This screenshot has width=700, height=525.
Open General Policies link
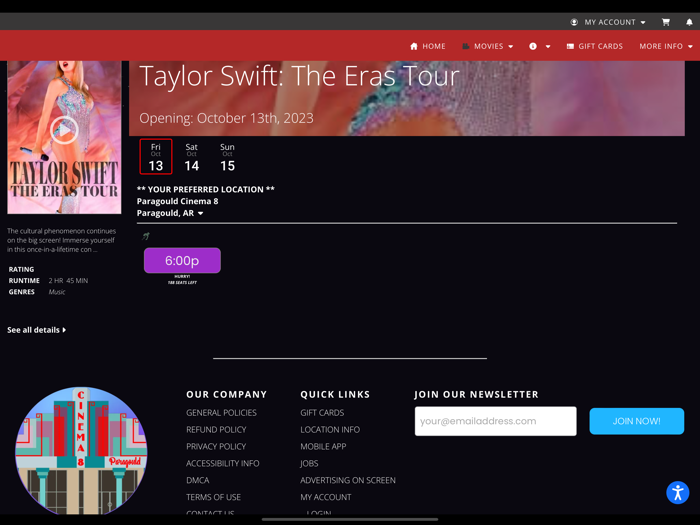point(221,412)
